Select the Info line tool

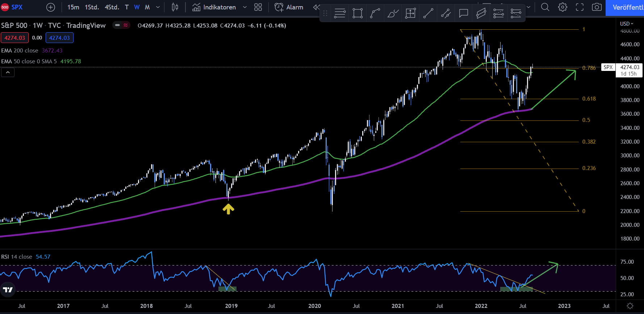click(446, 13)
